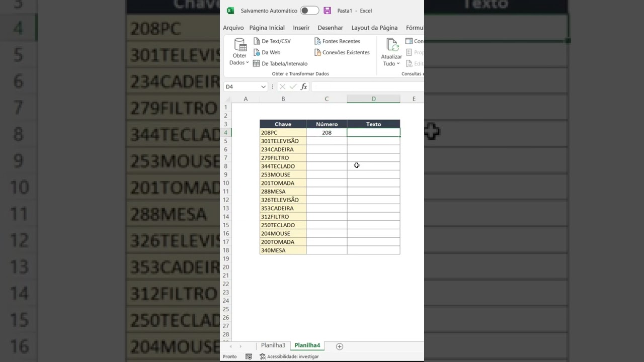
Task: Click the Texto header cell
Action: coord(373,124)
